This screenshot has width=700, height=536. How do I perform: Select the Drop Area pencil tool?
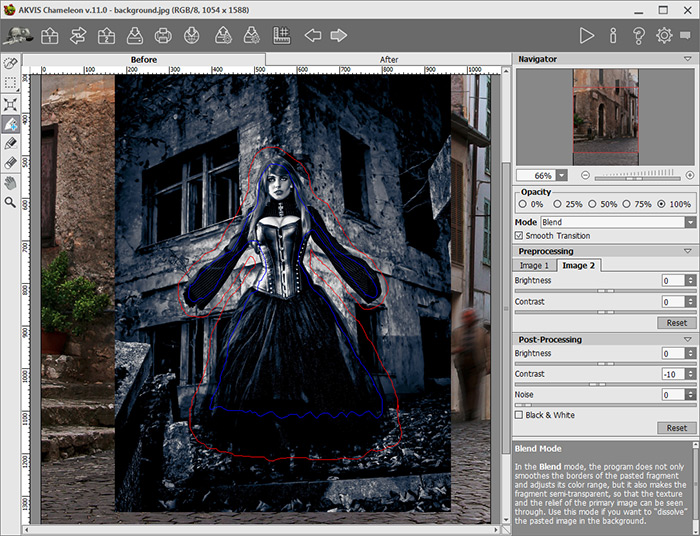(x=10, y=144)
